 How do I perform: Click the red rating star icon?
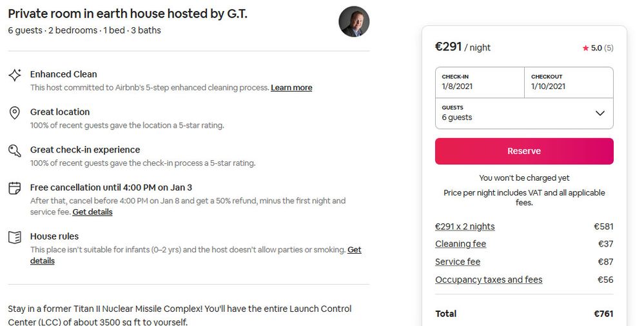tap(585, 48)
